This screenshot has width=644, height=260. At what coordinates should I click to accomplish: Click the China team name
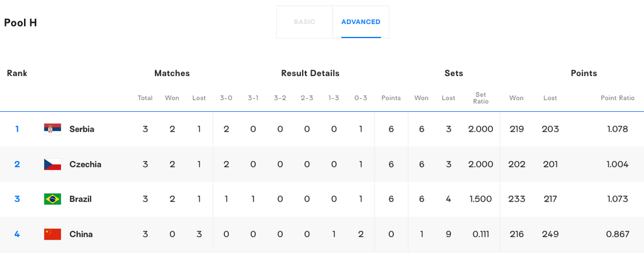[x=81, y=234]
